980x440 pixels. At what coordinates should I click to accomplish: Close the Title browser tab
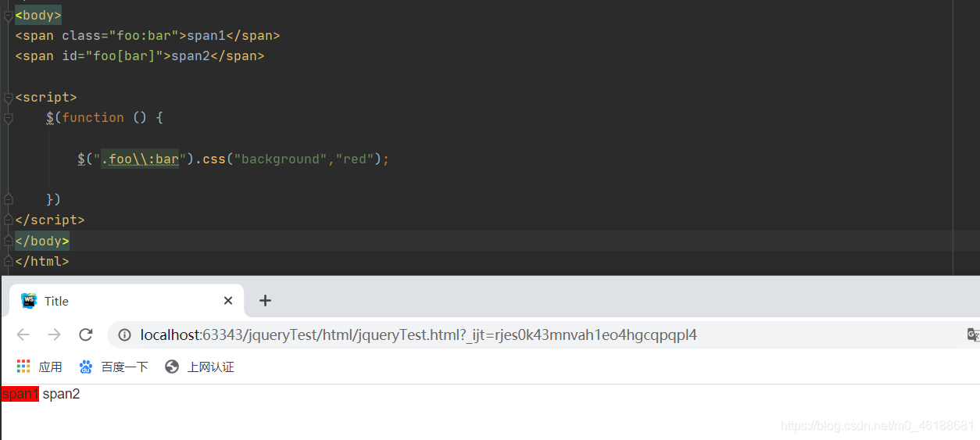228,301
